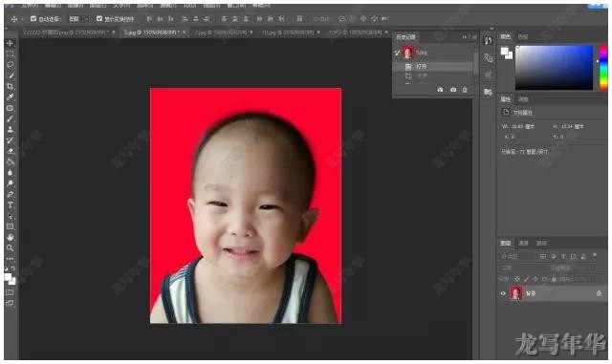Switch to the 通道 tab in layers panel

[x=523, y=243]
